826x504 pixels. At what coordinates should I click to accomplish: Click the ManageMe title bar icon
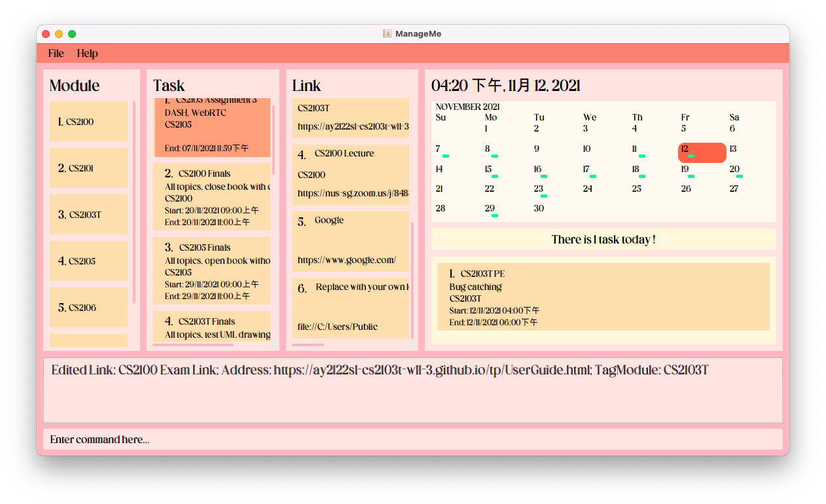387,33
